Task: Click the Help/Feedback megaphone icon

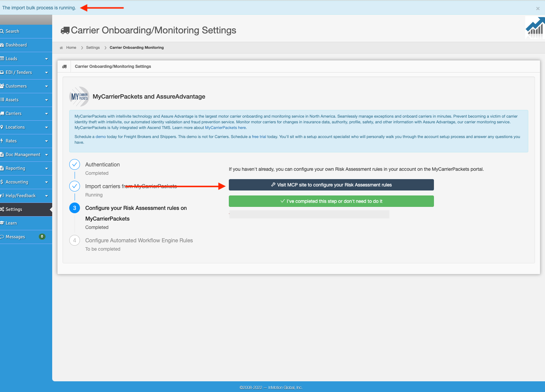Action: point(2,196)
